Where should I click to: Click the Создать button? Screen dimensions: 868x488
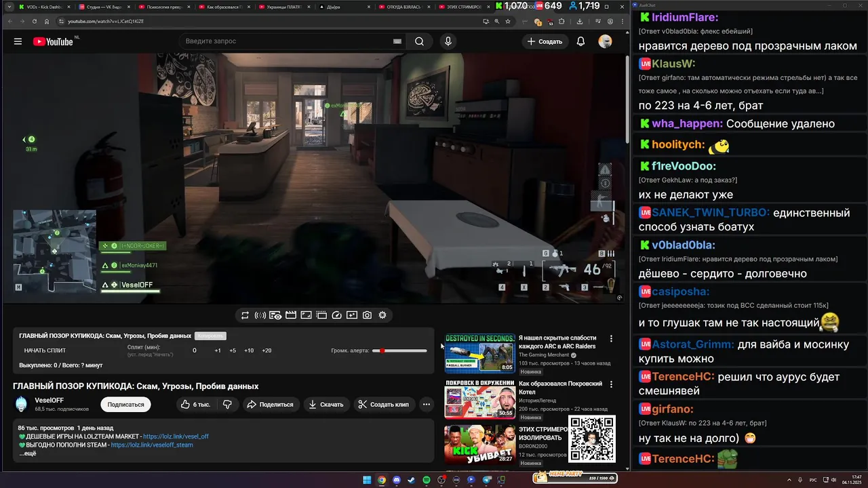click(545, 41)
